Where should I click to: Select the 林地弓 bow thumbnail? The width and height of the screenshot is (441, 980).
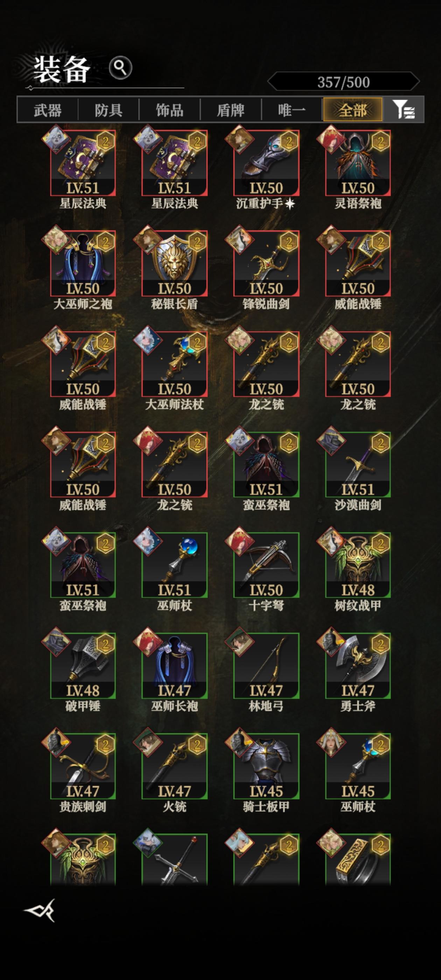(x=266, y=666)
